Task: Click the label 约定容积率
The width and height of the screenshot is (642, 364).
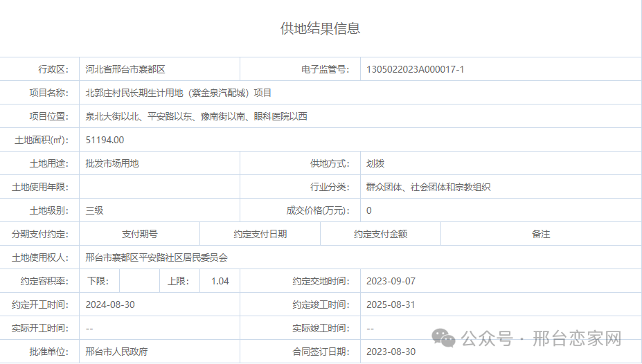Action: pos(44,281)
